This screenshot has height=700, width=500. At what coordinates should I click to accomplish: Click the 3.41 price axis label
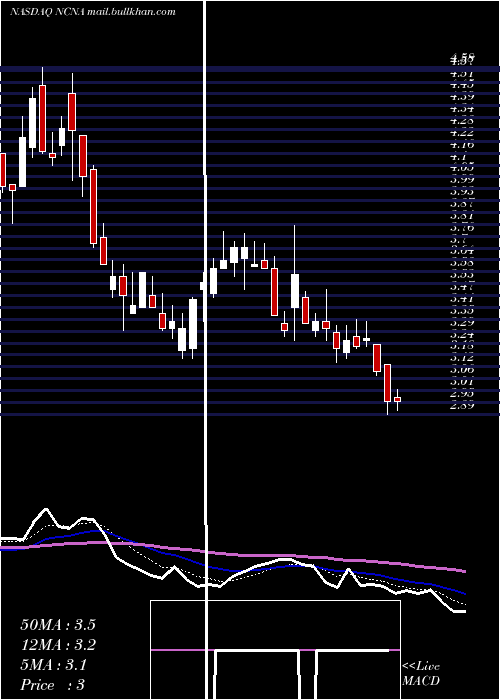[x=462, y=298]
